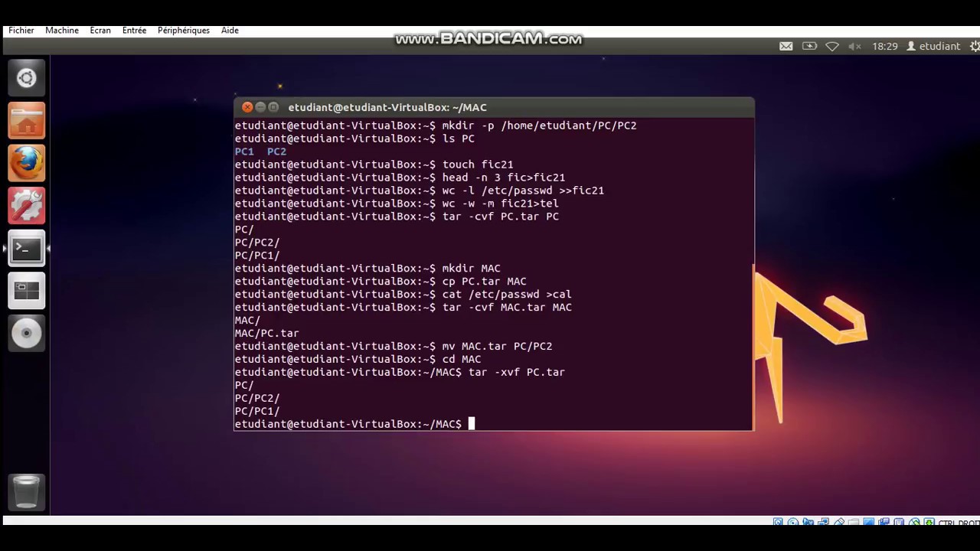Click the 'MAC/PC.tar' output line

[266, 334]
